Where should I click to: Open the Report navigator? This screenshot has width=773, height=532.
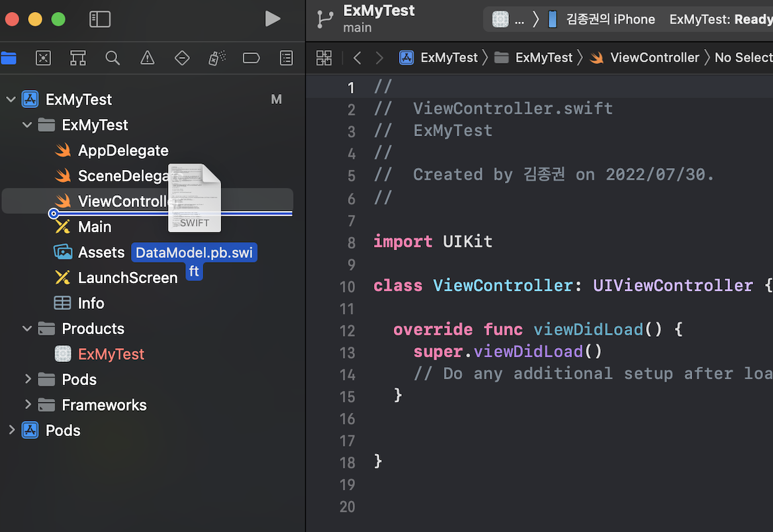pos(287,58)
